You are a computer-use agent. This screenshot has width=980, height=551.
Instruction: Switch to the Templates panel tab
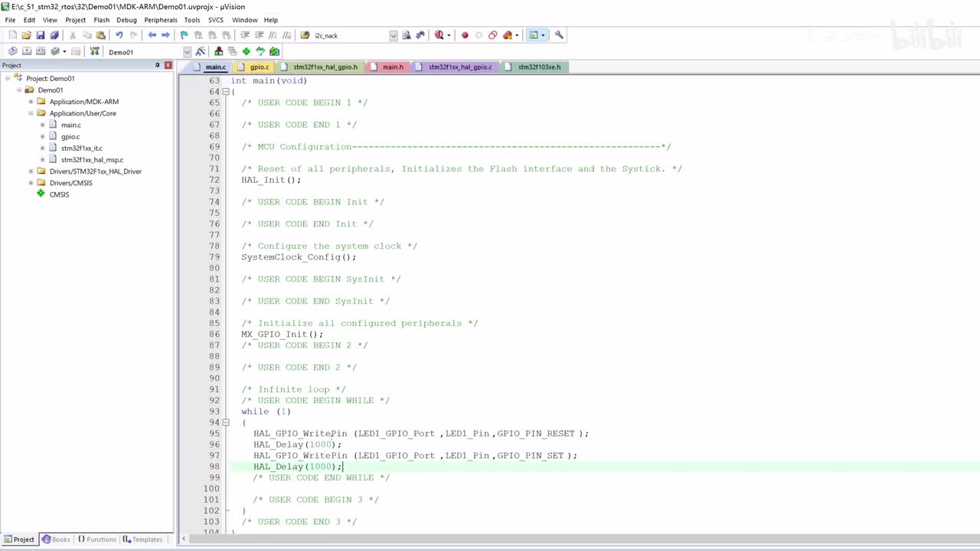[143, 540]
